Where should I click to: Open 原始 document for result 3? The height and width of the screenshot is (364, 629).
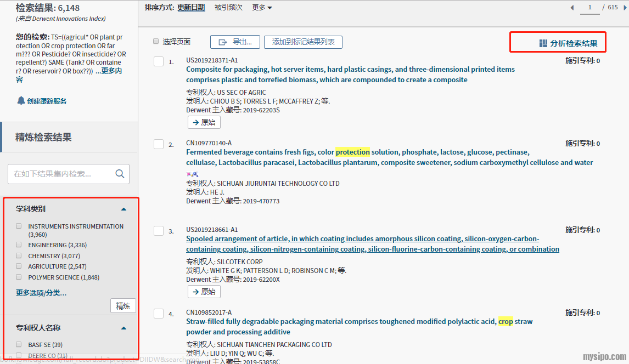click(x=204, y=292)
